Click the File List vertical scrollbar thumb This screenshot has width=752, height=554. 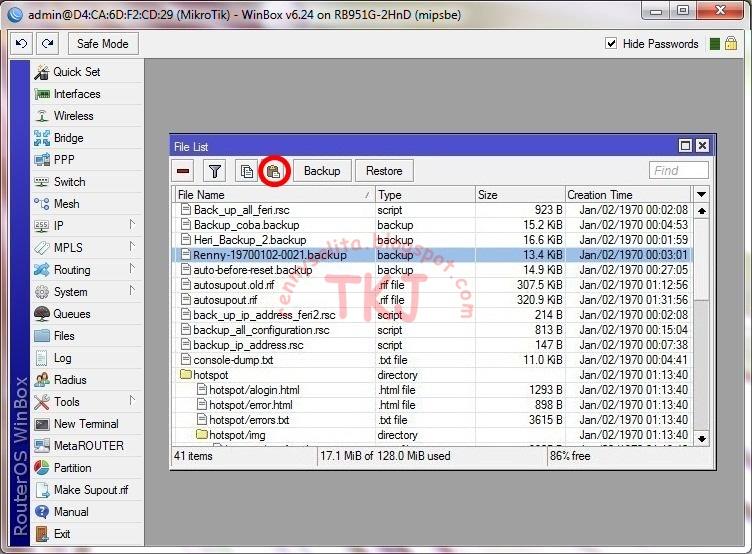click(x=702, y=259)
